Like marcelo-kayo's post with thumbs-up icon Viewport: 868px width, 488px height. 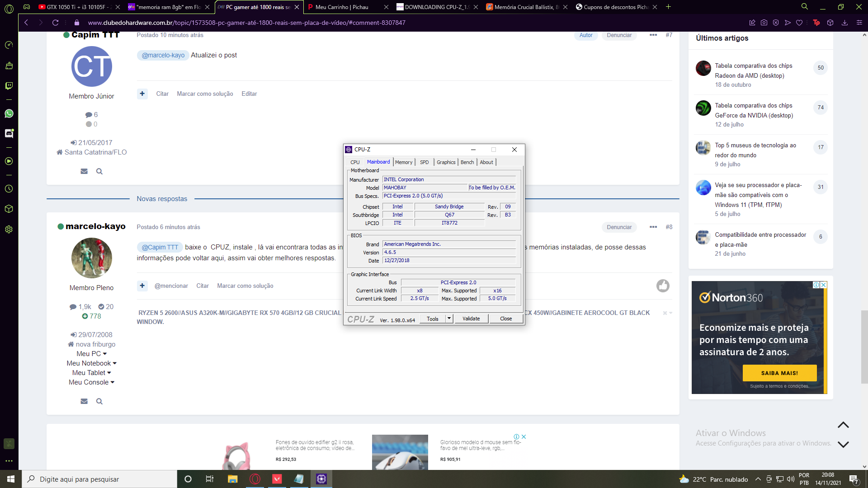click(663, 286)
